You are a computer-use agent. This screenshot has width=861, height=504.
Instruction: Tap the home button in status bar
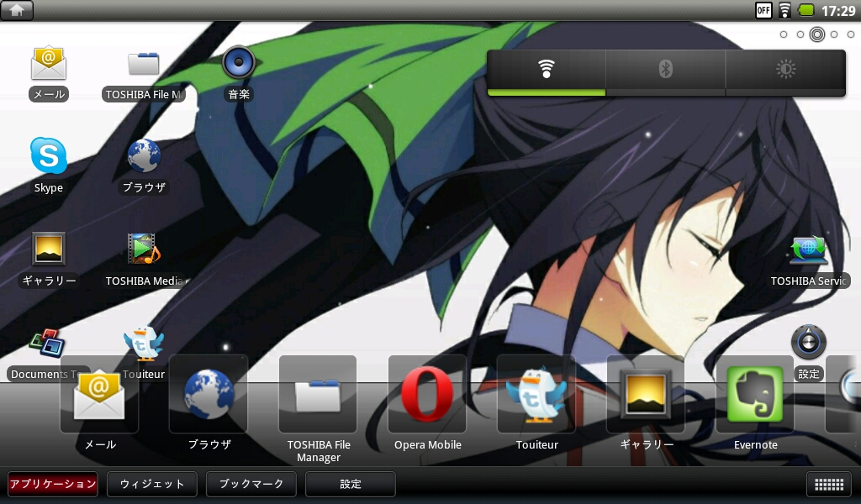tap(17, 10)
